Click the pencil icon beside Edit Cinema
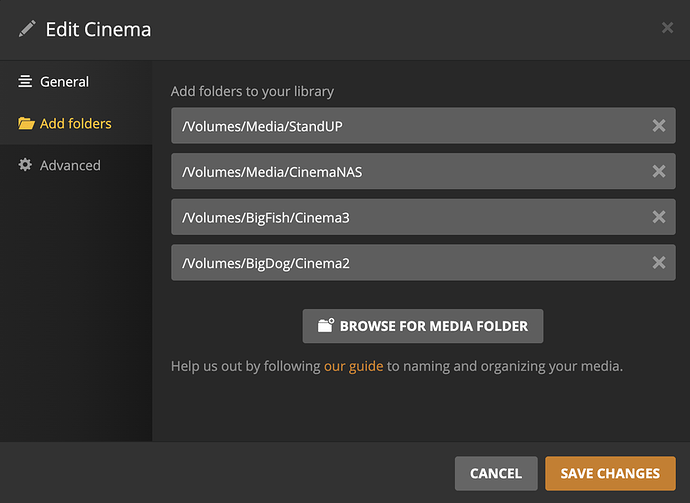Image resolution: width=690 pixels, height=503 pixels. coord(27,29)
